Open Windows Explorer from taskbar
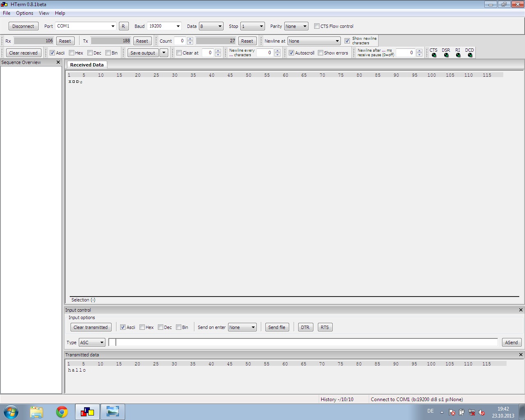 37,412
